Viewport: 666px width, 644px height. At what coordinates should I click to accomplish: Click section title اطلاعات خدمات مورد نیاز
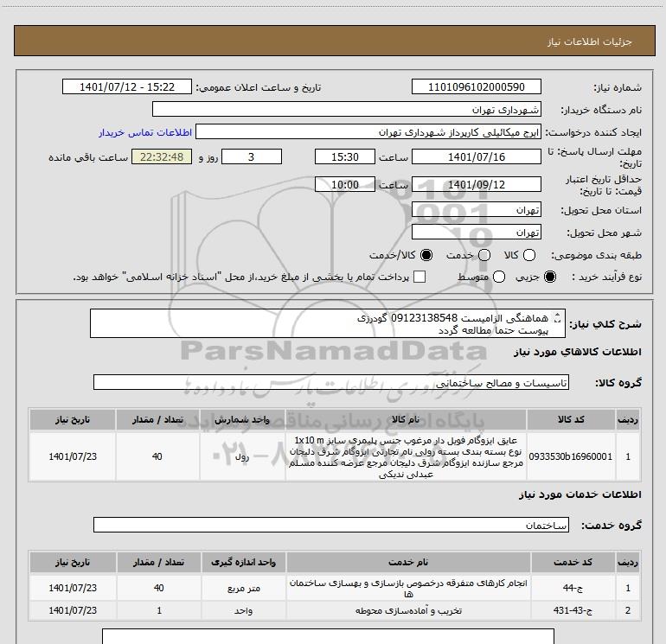point(580,494)
